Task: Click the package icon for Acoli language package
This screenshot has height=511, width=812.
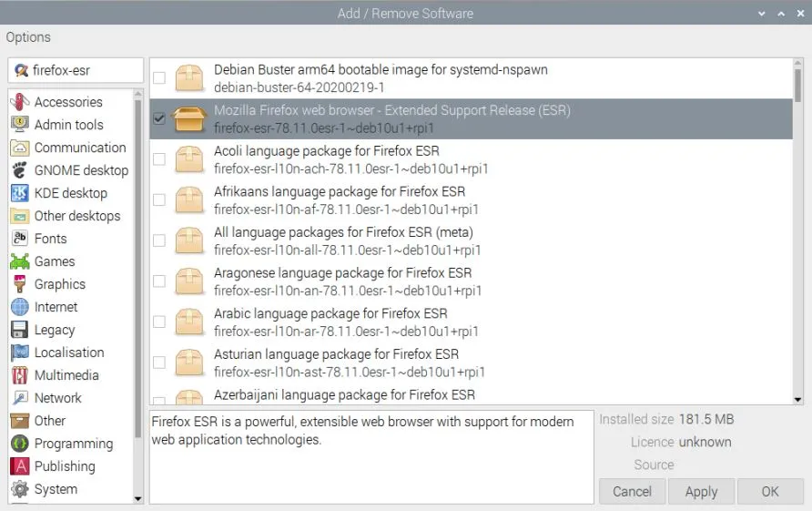Action: [x=189, y=159]
